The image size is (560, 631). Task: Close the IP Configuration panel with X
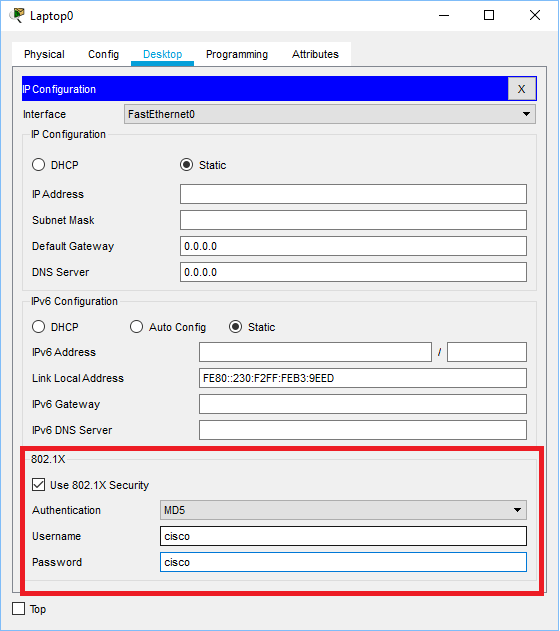[521, 89]
